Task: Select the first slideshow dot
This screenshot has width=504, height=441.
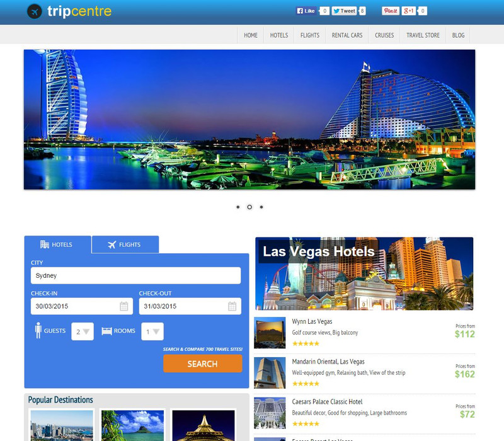Action: 238,207
